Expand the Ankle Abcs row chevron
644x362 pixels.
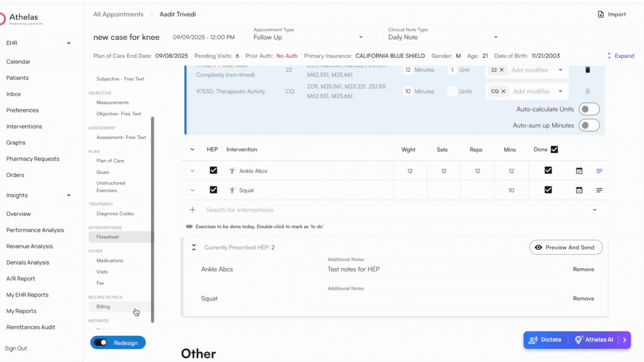click(193, 171)
